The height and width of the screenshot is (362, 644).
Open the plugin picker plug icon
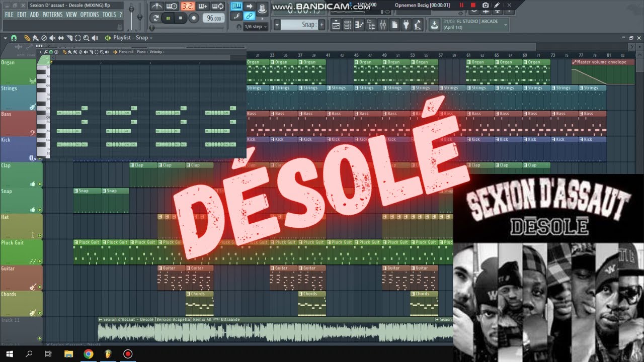405,25
